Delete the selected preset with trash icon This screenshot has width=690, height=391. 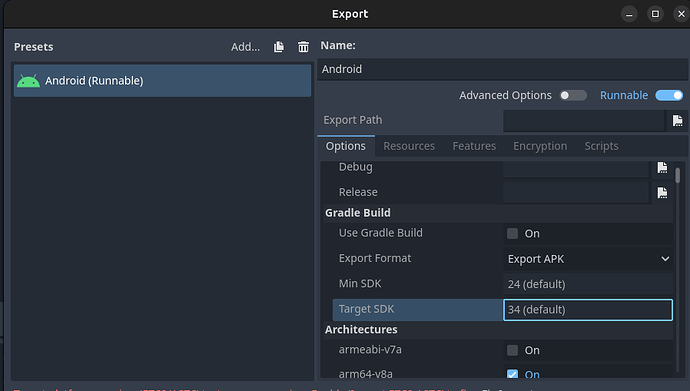pyautogui.click(x=303, y=47)
